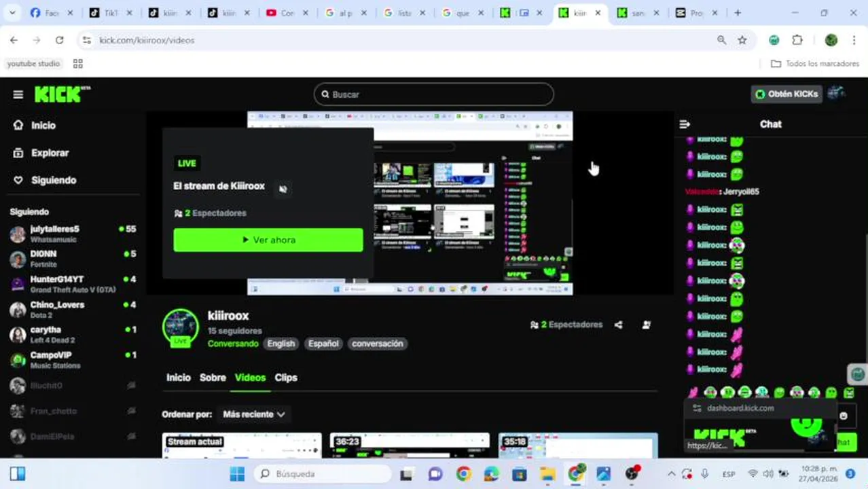The height and width of the screenshot is (489, 868).
Task: Click the Buscar search field
Action: click(x=433, y=94)
